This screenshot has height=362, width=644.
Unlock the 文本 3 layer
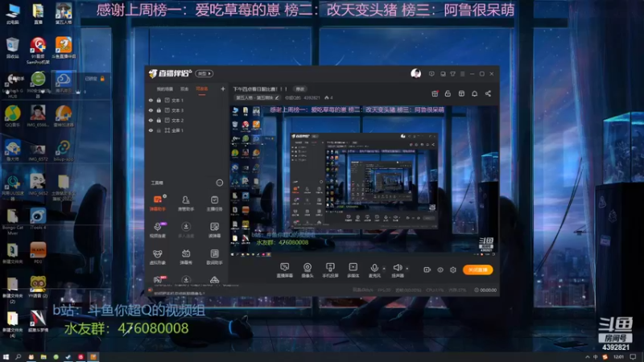159,110
